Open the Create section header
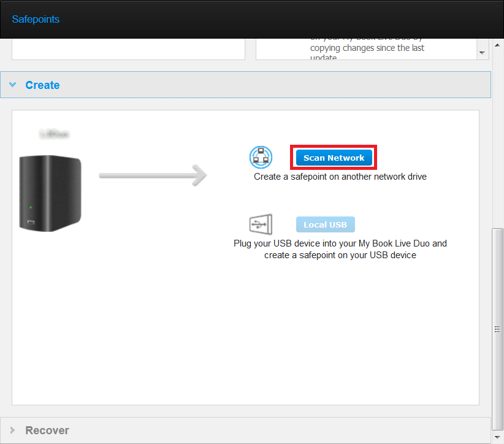504x444 pixels. (246, 85)
